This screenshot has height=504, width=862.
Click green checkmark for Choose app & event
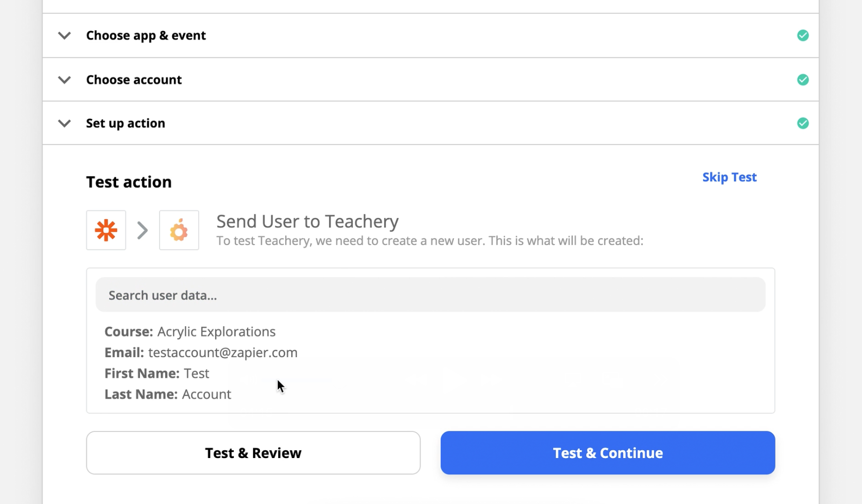[803, 36]
